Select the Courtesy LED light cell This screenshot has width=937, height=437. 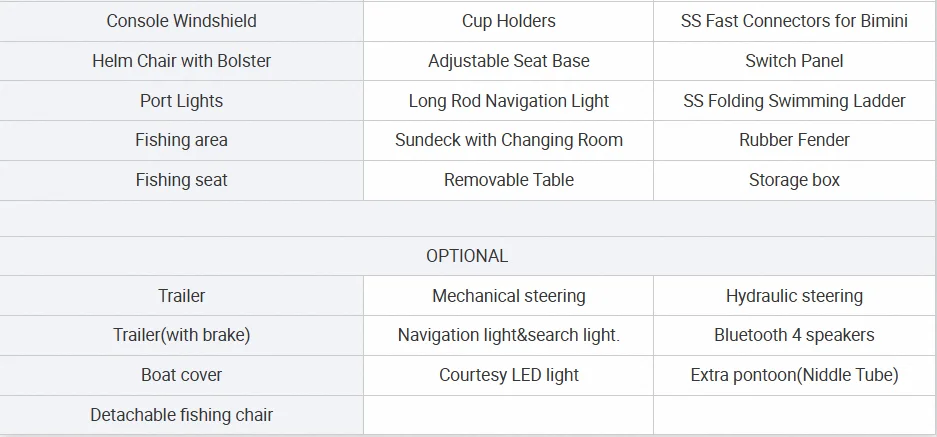pos(508,375)
